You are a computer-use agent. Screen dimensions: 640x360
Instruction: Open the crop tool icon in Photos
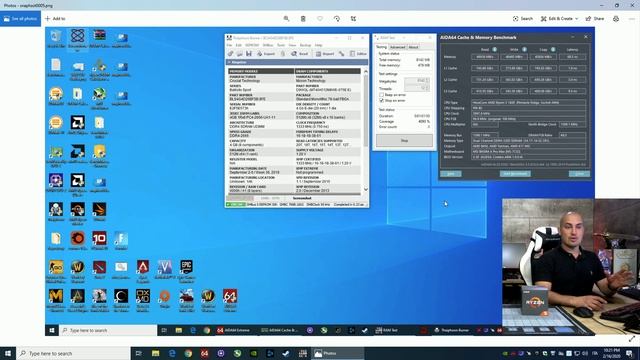click(x=353, y=19)
